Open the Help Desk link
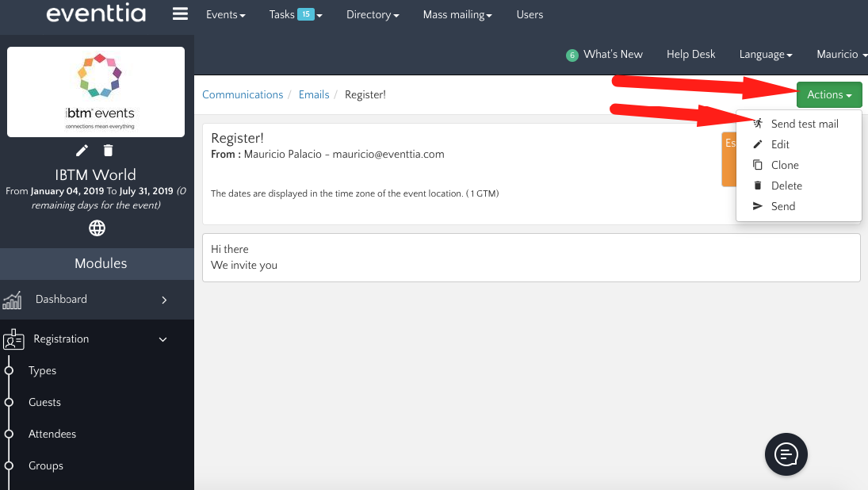This screenshot has height=490, width=868. click(x=690, y=55)
